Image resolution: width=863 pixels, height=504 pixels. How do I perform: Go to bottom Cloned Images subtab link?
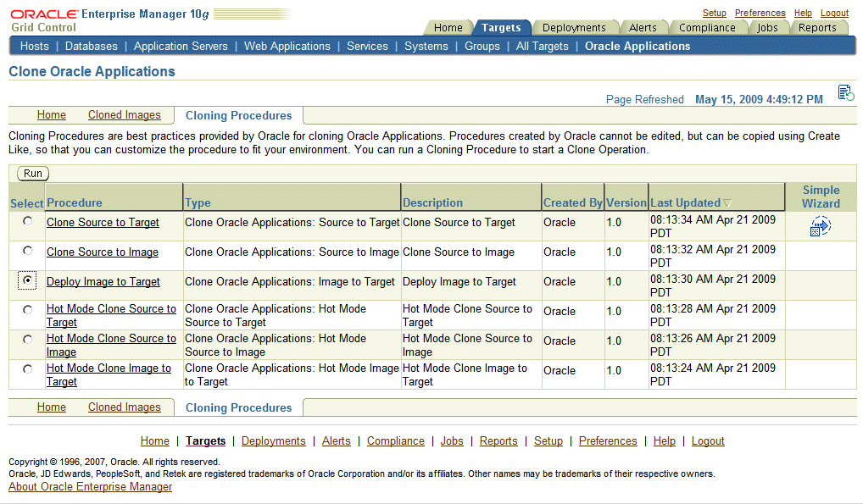[x=125, y=407]
